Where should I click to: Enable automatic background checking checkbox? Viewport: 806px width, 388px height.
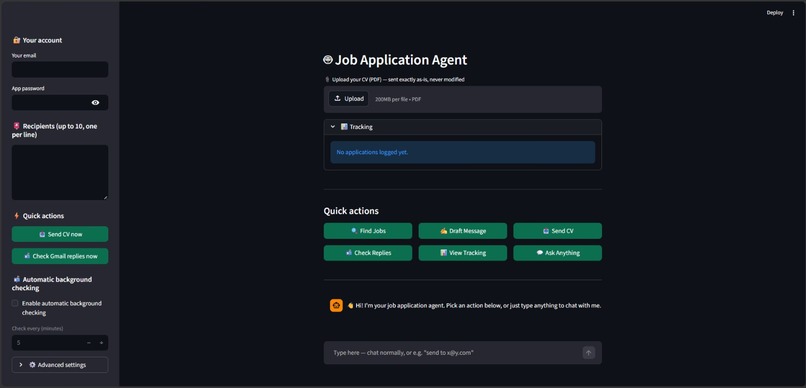[x=15, y=303]
